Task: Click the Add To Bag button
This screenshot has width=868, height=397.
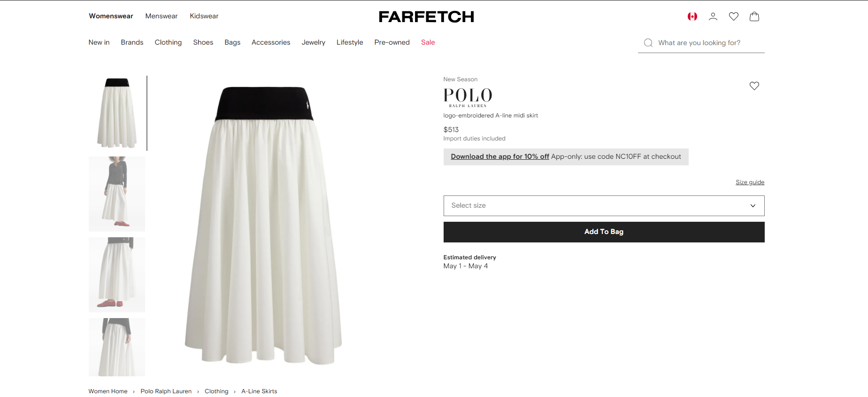Action: [604, 232]
